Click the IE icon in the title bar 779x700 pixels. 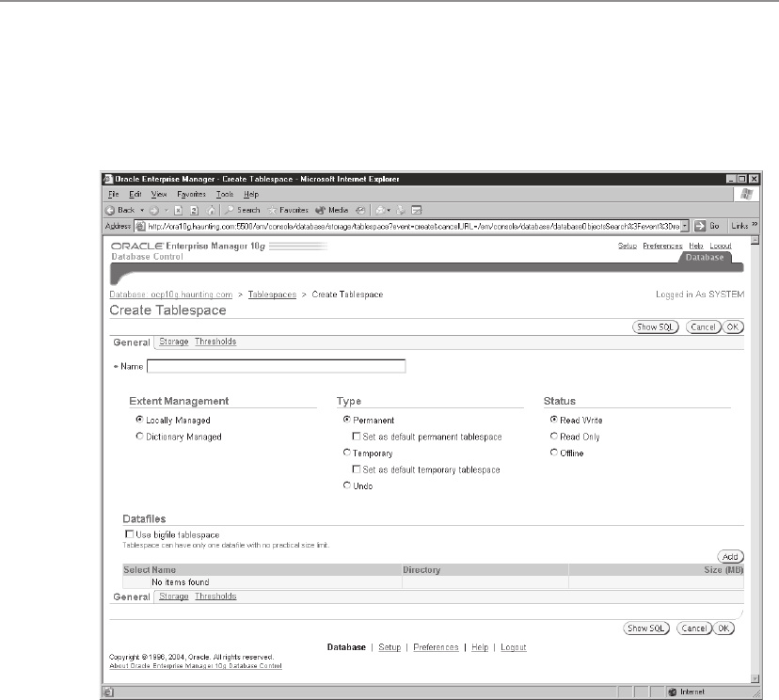[x=108, y=179]
